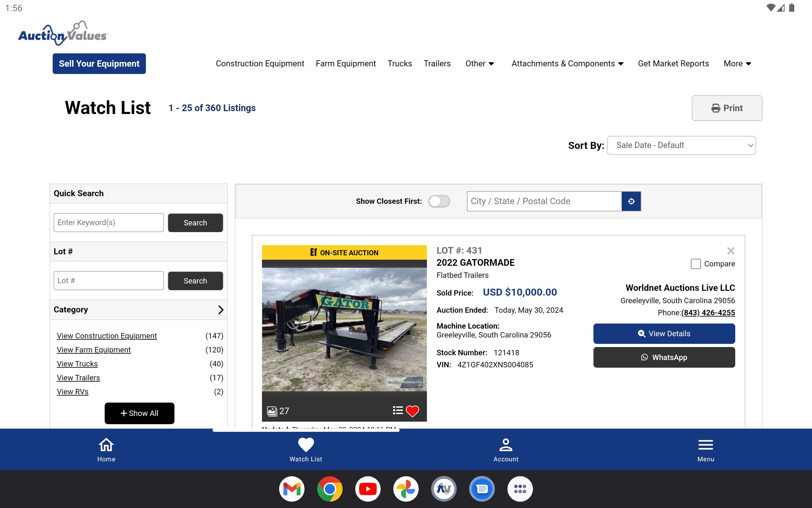Remove GATORMADE listing with the X icon
Image resolution: width=812 pixels, height=508 pixels.
coord(731,251)
